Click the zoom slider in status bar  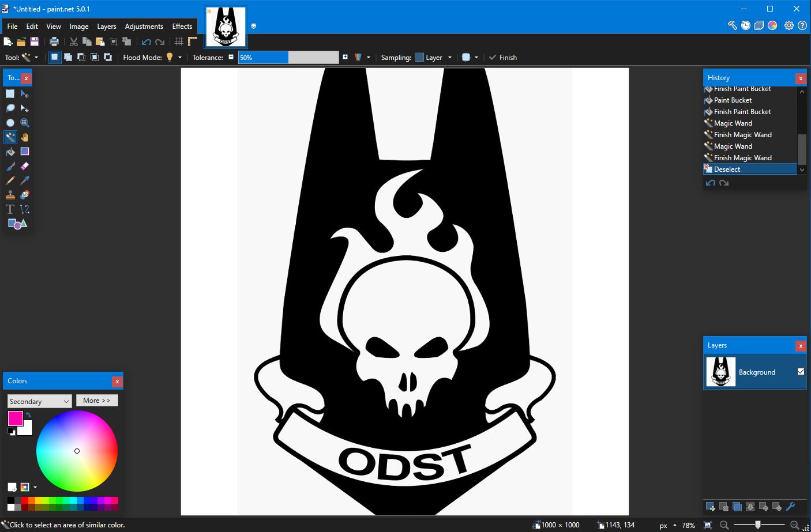[758, 525]
